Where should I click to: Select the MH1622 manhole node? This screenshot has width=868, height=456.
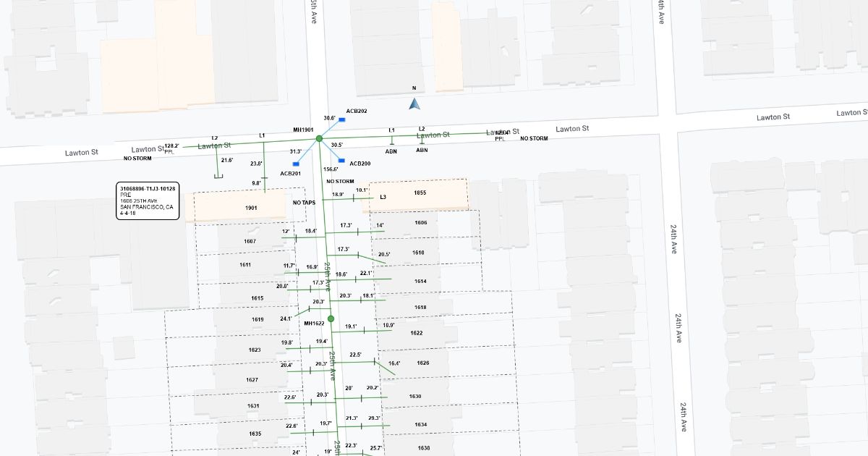click(x=331, y=318)
